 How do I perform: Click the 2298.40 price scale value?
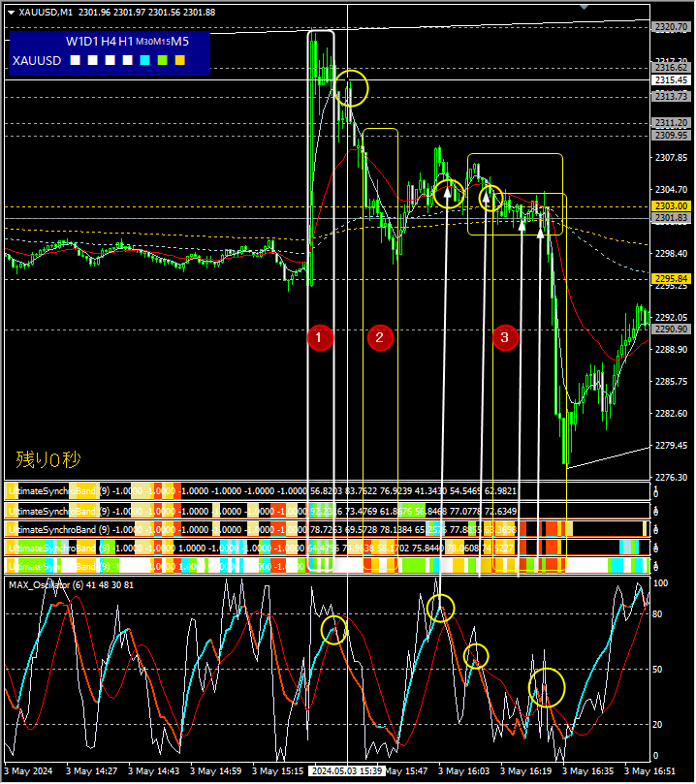tap(671, 254)
